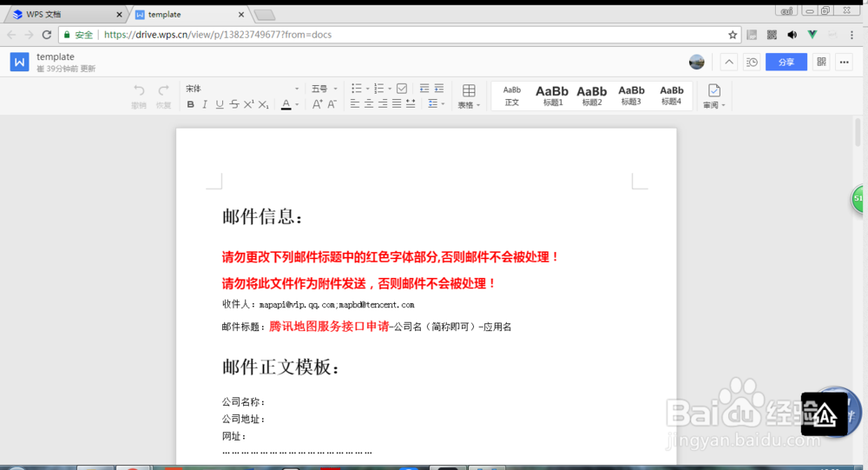Click the speaker extension icon

tap(792, 35)
